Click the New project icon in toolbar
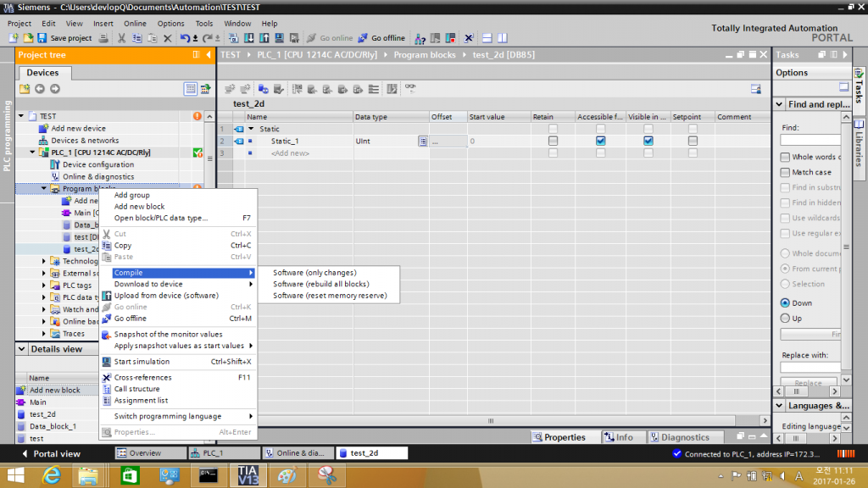 pos(14,38)
